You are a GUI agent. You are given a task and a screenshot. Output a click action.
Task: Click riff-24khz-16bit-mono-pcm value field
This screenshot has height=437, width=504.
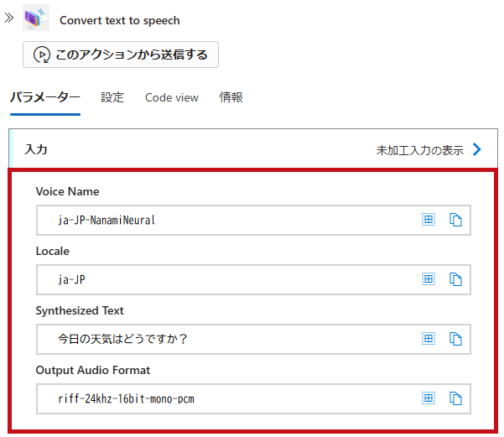253,398
